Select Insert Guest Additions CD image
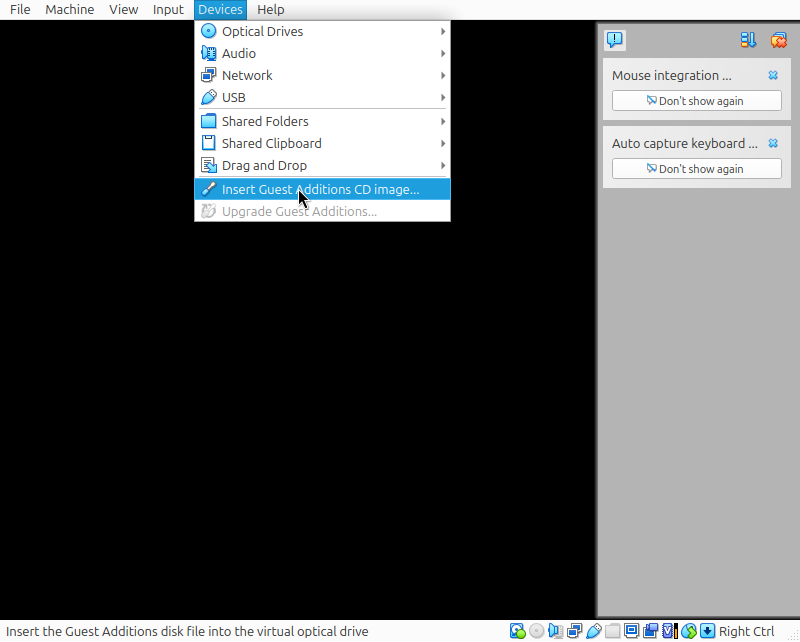Image resolution: width=800 pixels, height=642 pixels. [x=321, y=189]
